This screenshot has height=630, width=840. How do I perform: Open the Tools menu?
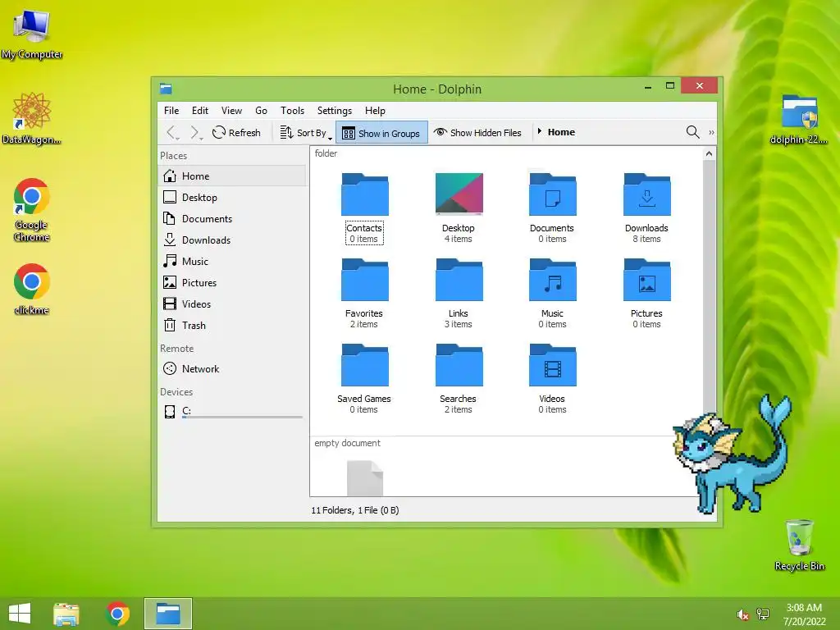tap(292, 111)
